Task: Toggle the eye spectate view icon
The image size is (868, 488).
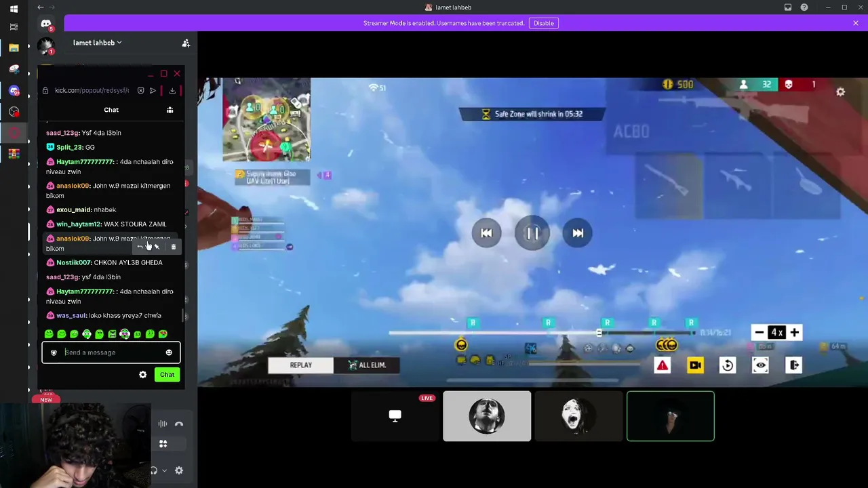Action: point(761,366)
